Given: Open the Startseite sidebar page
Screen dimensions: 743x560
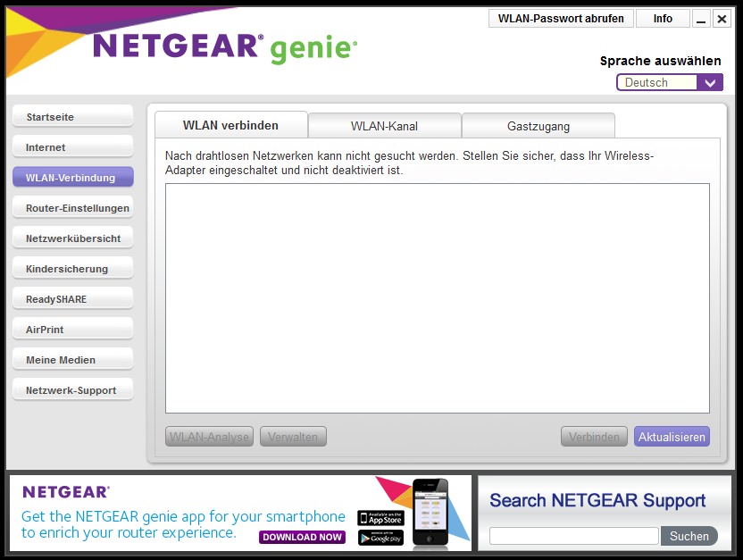Looking at the screenshot, I should coord(72,116).
